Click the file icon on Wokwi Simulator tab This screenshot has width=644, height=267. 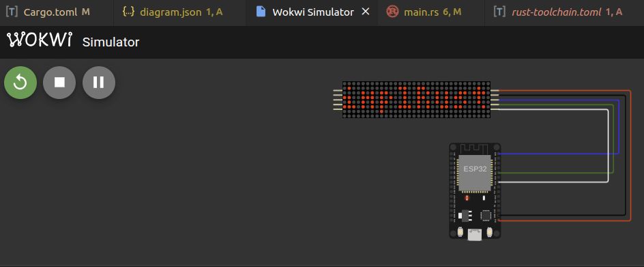(261, 12)
